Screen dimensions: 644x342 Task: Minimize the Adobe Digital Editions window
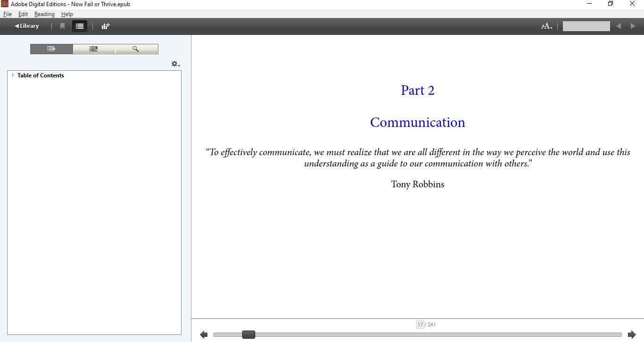[x=589, y=4]
